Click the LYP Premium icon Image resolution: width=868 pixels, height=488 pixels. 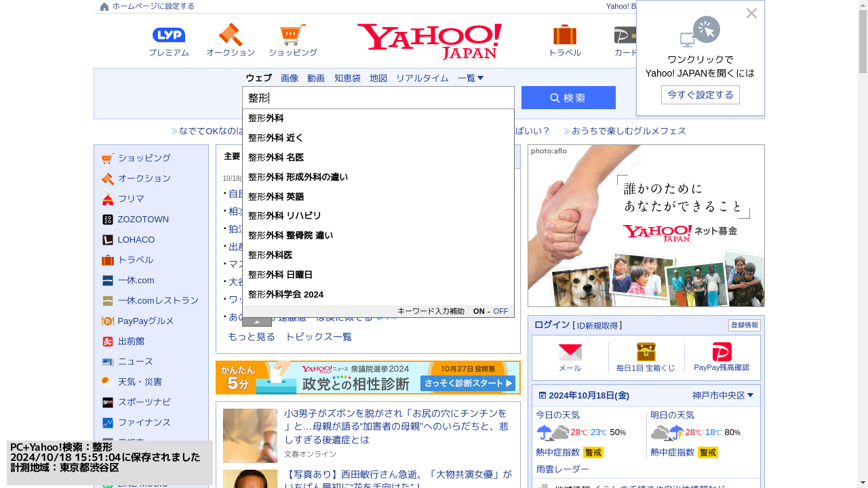pyautogui.click(x=169, y=35)
